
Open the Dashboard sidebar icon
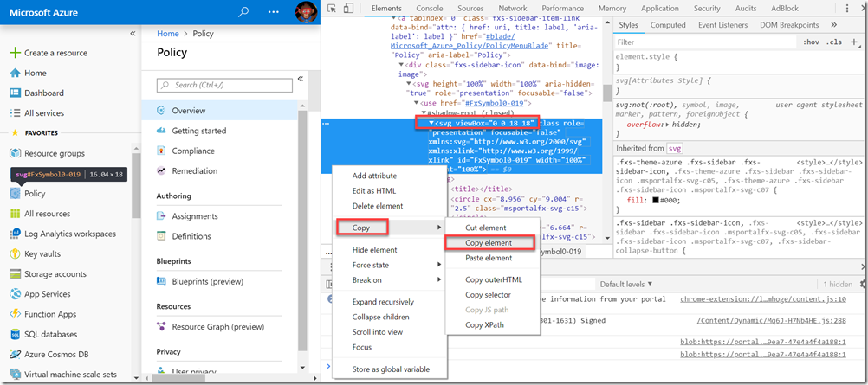click(x=15, y=93)
